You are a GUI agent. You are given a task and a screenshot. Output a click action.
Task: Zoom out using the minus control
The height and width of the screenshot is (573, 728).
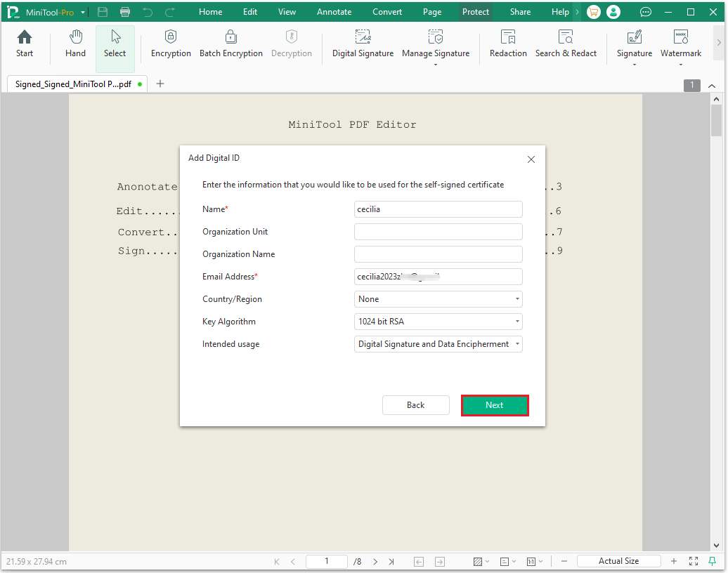click(564, 561)
